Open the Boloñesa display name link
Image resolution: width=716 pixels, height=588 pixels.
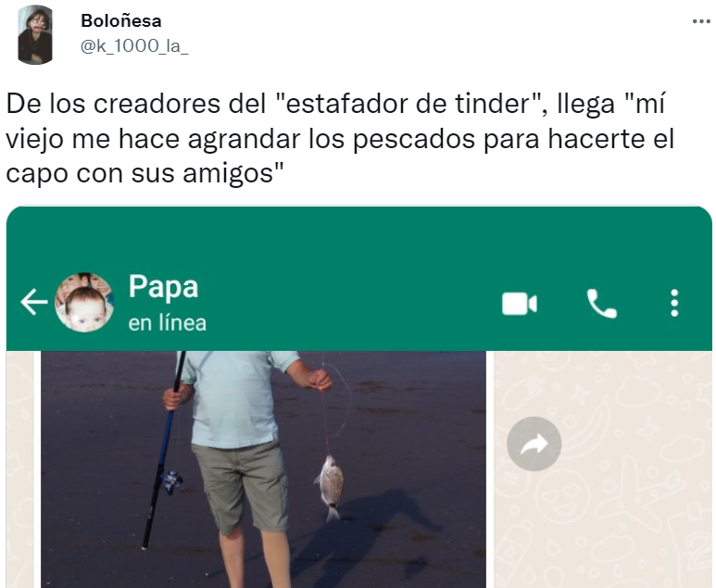coord(121,20)
